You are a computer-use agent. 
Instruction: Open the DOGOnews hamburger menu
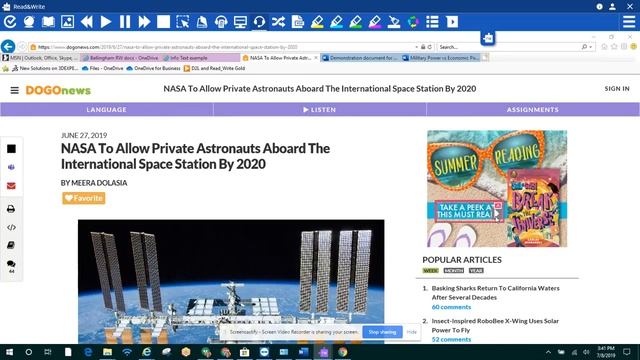14,90
